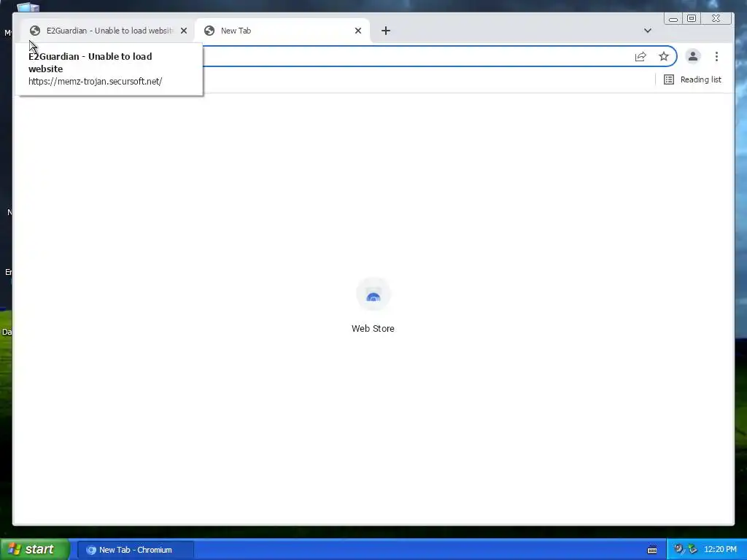Click the New Tab globe favicon
The image size is (747, 560).
point(209,31)
